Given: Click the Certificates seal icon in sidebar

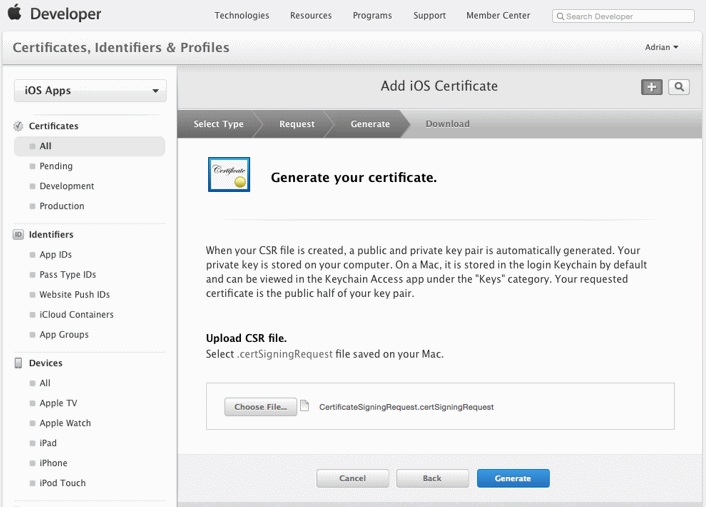Looking at the screenshot, I should (x=18, y=126).
